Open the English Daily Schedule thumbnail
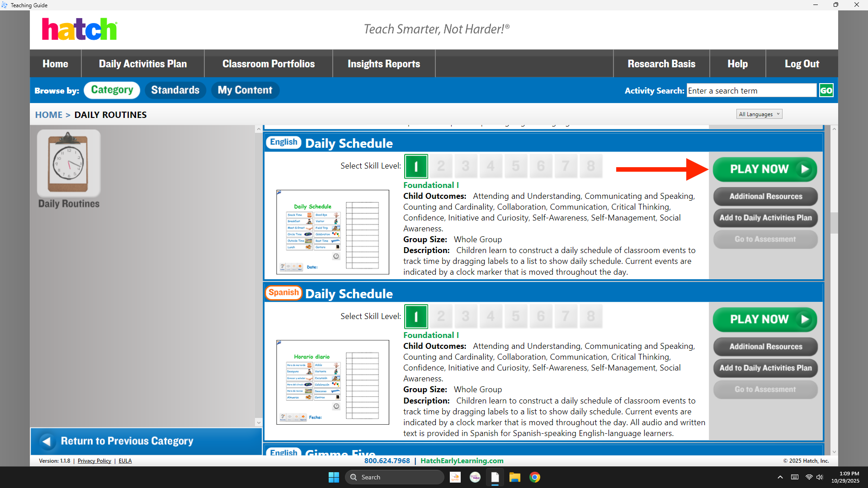Viewport: 868px width, 488px height. (x=333, y=232)
